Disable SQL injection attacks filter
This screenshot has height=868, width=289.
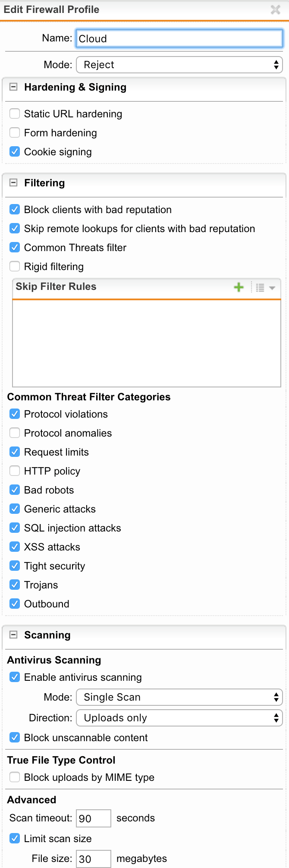tap(15, 528)
